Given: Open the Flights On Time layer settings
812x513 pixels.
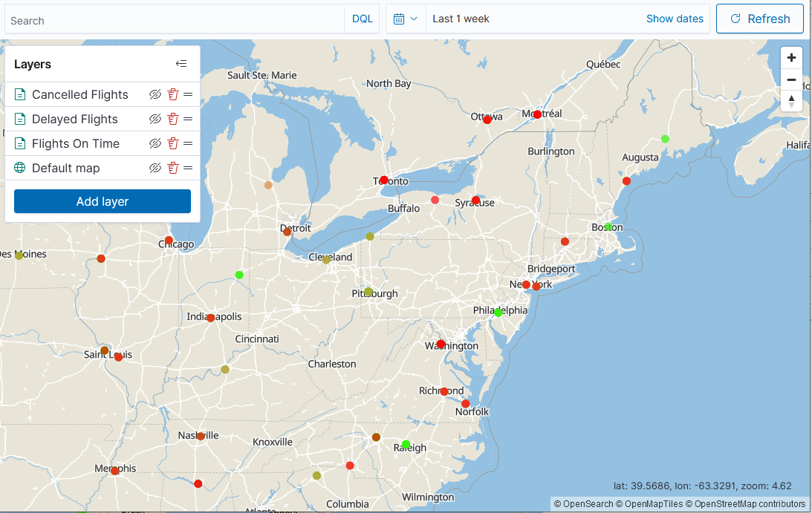Looking at the screenshot, I should click(76, 143).
